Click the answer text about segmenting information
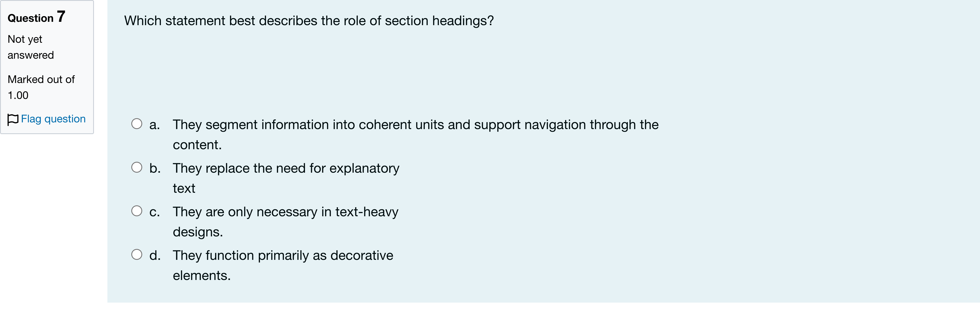 pyautogui.click(x=416, y=135)
